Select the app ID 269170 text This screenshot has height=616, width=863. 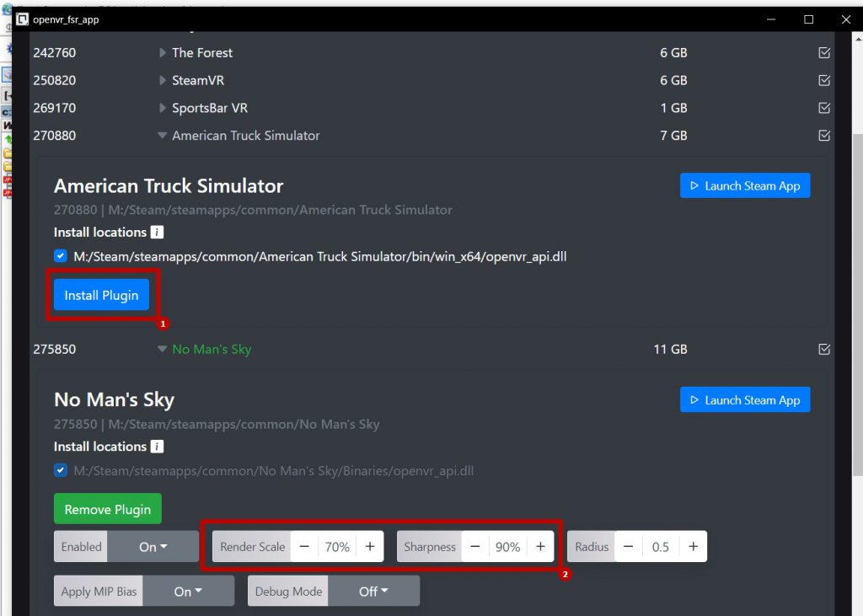click(55, 108)
